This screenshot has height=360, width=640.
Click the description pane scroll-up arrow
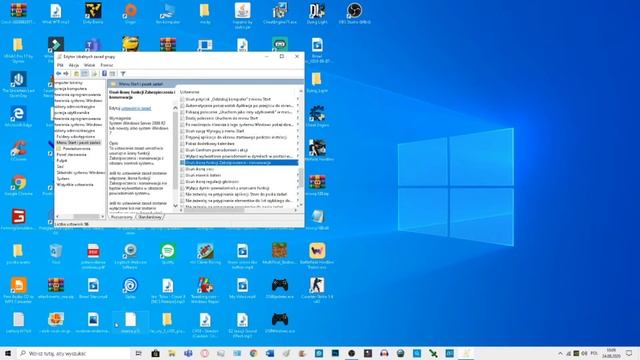(176, 108)
